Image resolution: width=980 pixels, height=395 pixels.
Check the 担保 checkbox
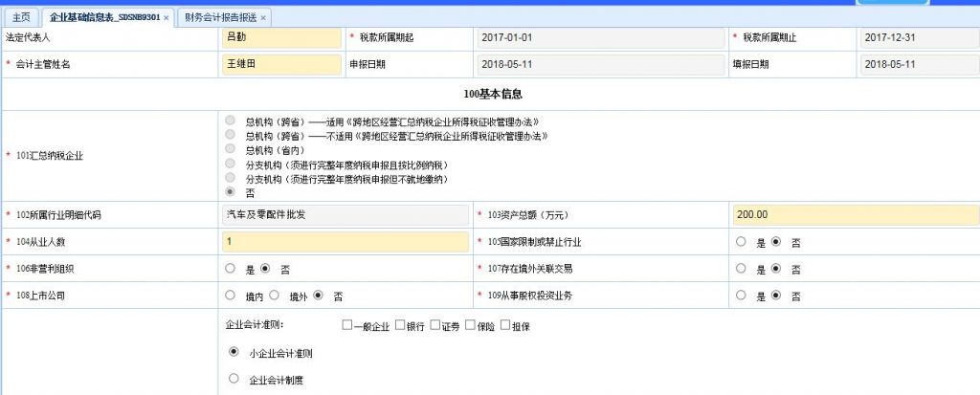click(505, 325)
